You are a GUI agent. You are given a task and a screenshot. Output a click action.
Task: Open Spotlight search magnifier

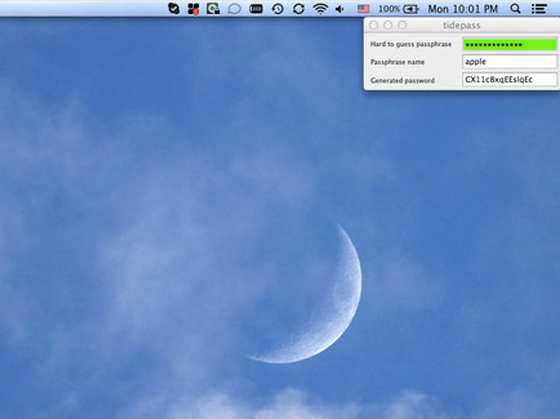(515, 9)
